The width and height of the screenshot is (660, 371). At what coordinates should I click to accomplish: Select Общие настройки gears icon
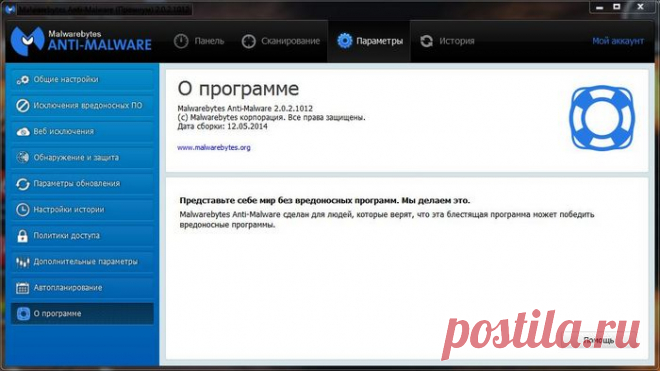[23, 80]
